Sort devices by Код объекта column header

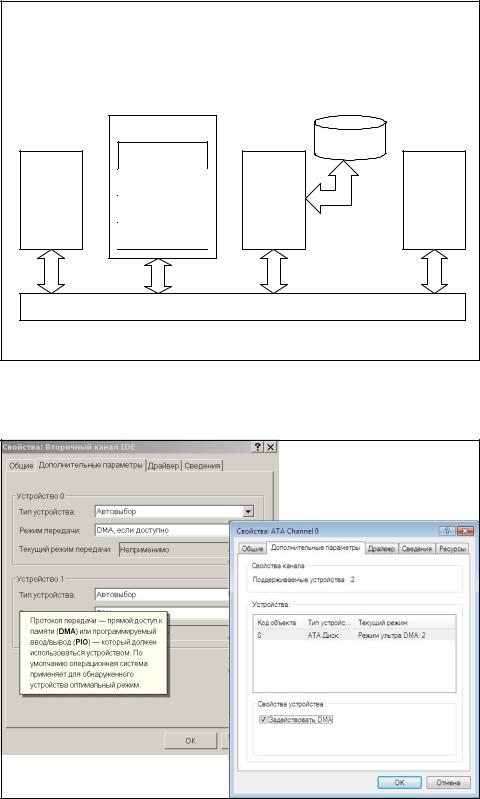[279, 623]
